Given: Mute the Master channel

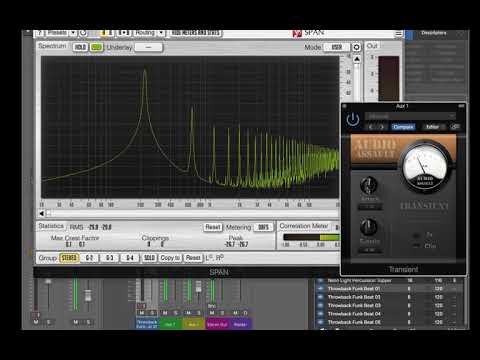Looking at the screenshot, I should click(x=235, y=313).
